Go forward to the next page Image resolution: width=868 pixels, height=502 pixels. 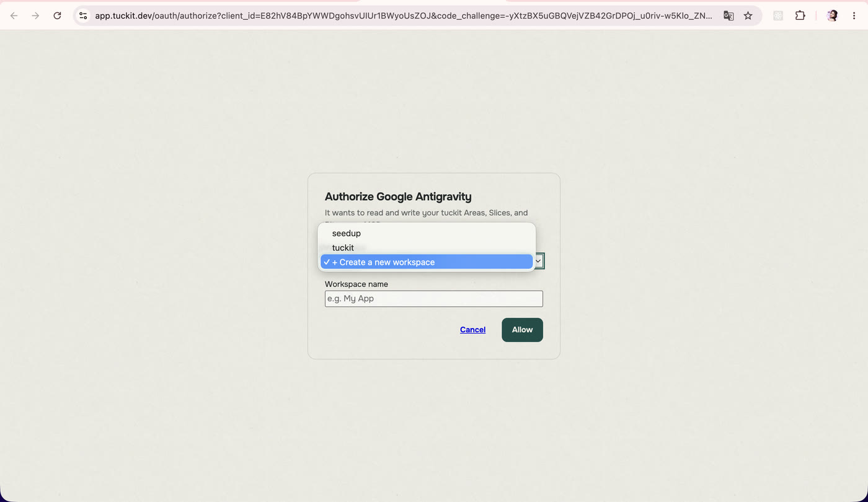pyautogui.click(x=35, y=15)
